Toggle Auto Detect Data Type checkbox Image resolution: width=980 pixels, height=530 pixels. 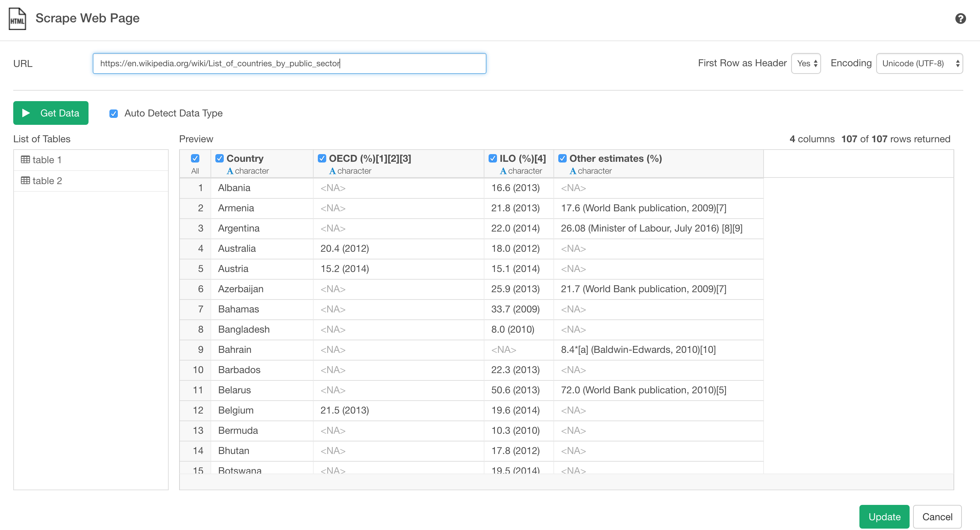(113, 113)
